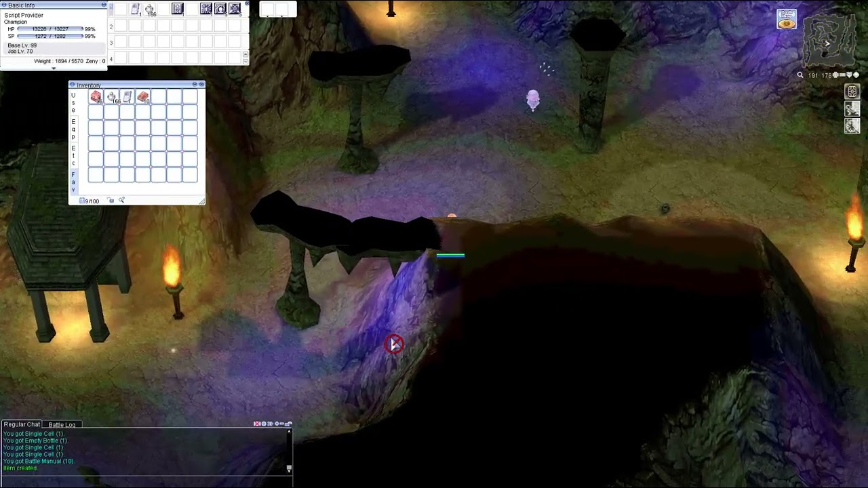The height and width of the screenshot is (488, 868).
Task: Toggle the Inventory lock icon
Action: (111, 201)
